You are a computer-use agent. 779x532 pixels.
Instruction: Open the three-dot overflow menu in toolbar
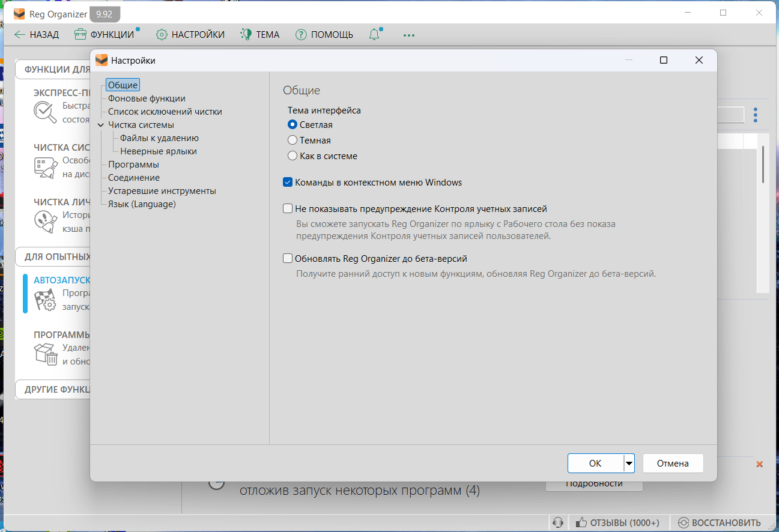[x=409, y=35]
